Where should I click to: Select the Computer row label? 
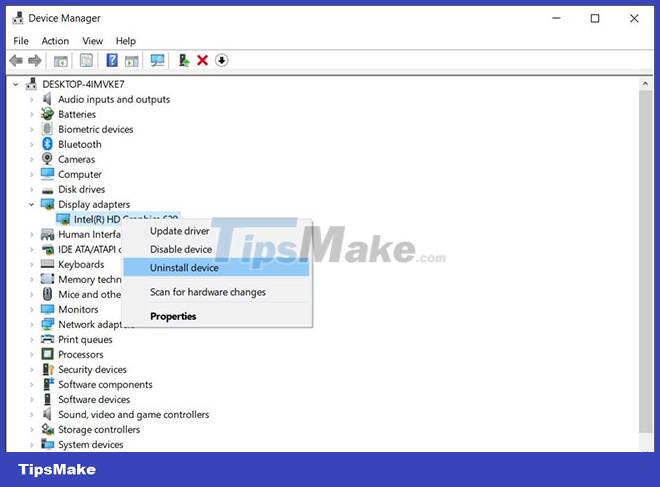point(80,174)
